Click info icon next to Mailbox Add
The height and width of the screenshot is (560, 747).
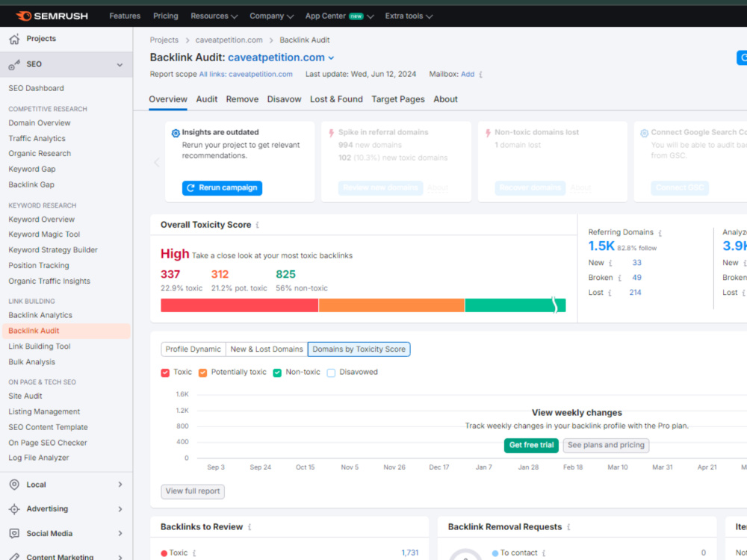point(480,74)
